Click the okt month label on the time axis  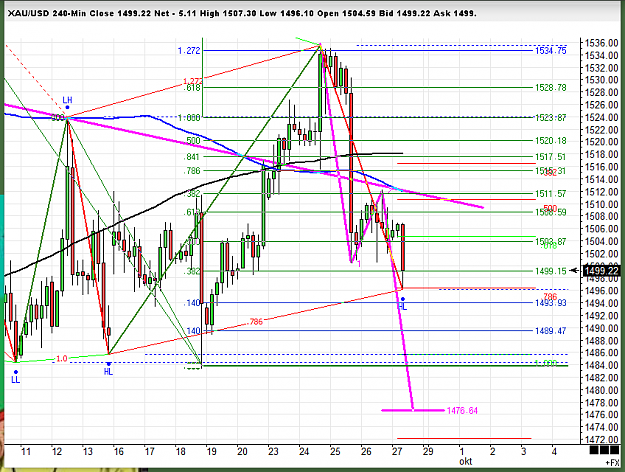tap(466, 462)
